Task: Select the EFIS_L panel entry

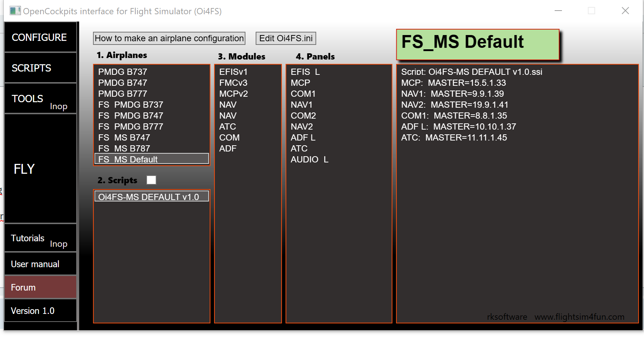Action: click(305, 72)
